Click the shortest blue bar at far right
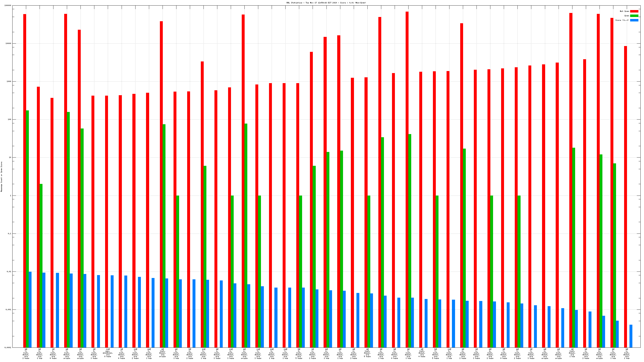Image resolution: width=644 pixels, height=362 pixels. click(631, 336)
